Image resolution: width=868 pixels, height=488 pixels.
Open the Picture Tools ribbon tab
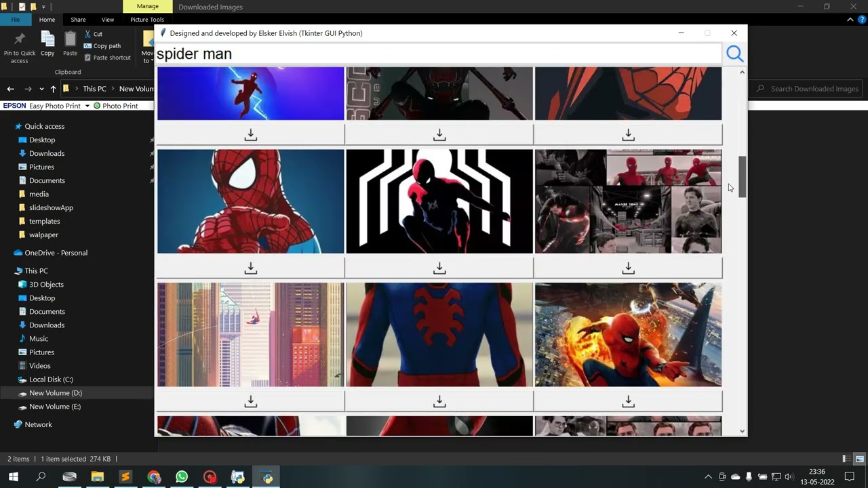pos(147,20)
